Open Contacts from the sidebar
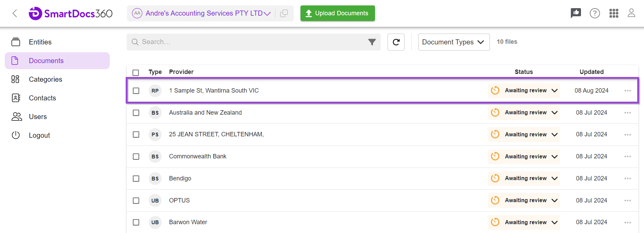The height and width of the screenshot is (233, 644). coord(42,98)
